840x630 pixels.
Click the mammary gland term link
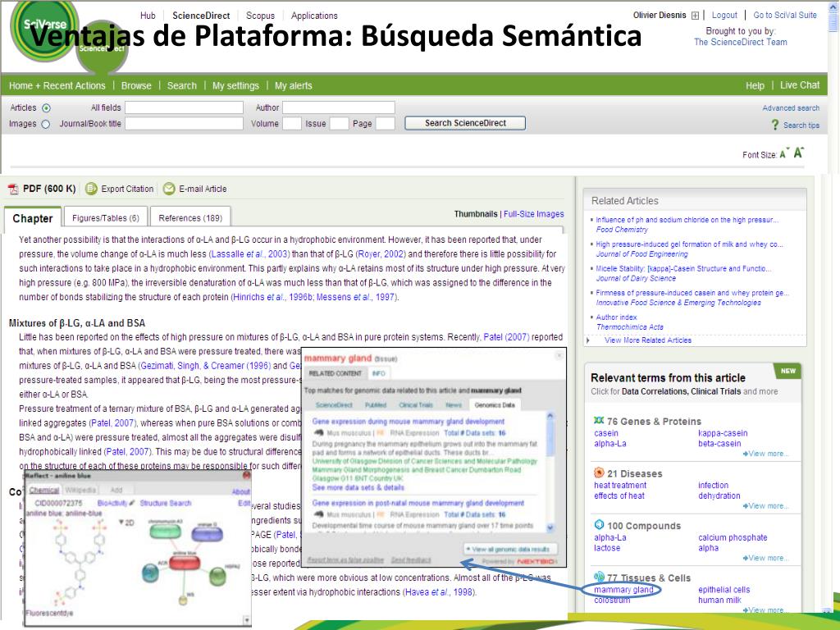coord(623,590)
